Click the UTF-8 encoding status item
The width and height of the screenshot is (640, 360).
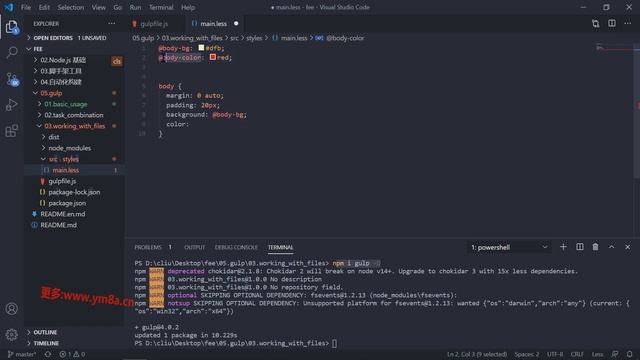pyautogui.click(x=555, y=354)
